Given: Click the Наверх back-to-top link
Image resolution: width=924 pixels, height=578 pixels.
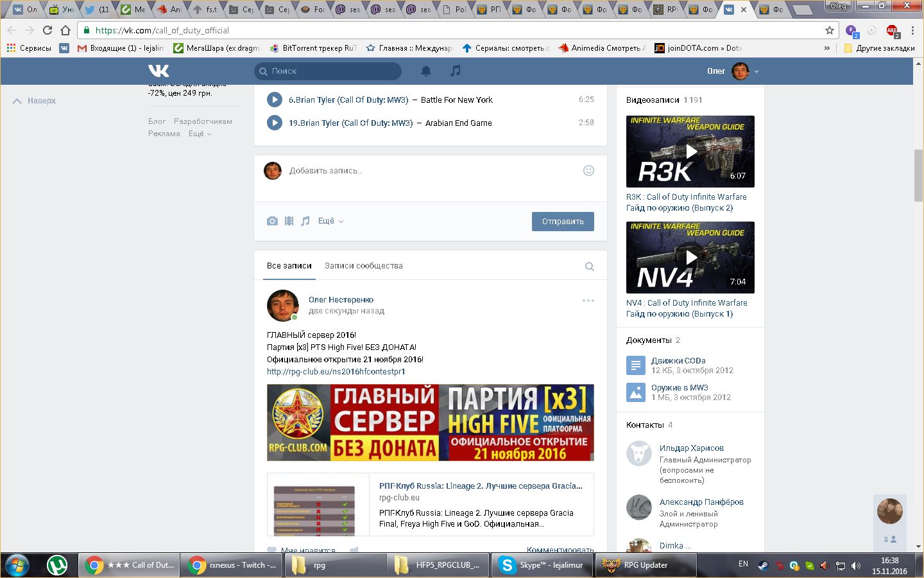Looking at the screenshot, I should 35,101.
